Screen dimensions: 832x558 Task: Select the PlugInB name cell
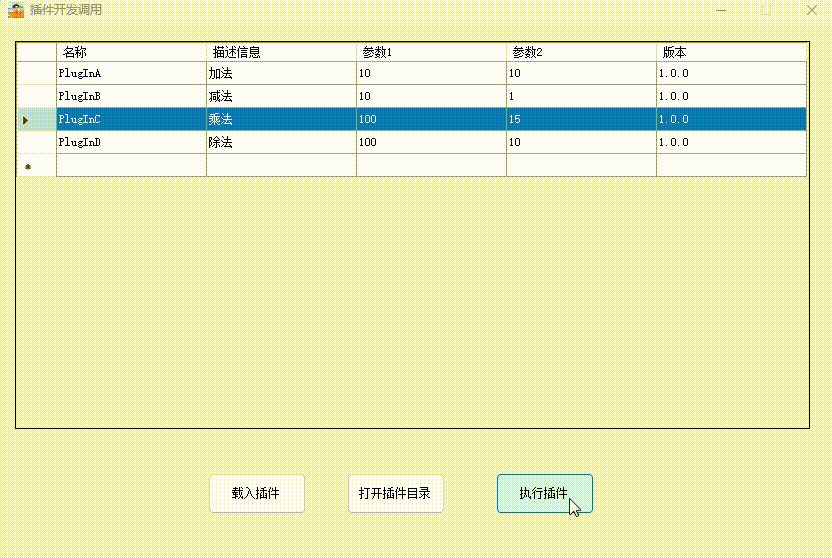coord(131,96)
